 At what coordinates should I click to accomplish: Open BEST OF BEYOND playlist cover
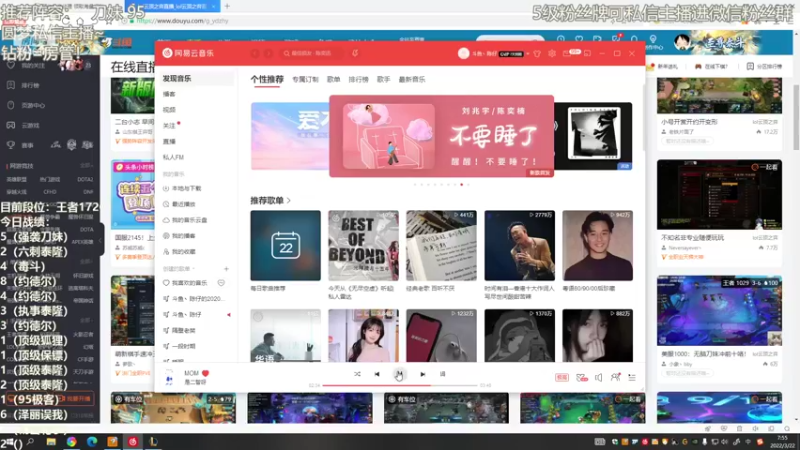(363, 245)
